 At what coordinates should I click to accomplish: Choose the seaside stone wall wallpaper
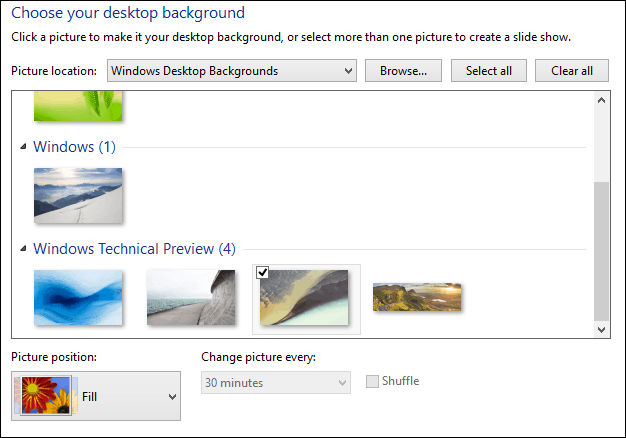pyautogui.click(x=191, y=297)
